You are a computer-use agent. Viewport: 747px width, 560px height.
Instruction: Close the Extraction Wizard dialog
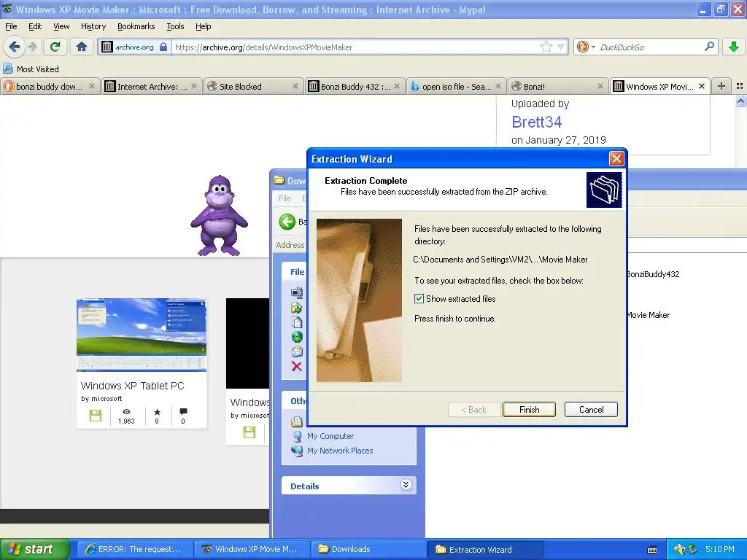click(x=616, y=158)
